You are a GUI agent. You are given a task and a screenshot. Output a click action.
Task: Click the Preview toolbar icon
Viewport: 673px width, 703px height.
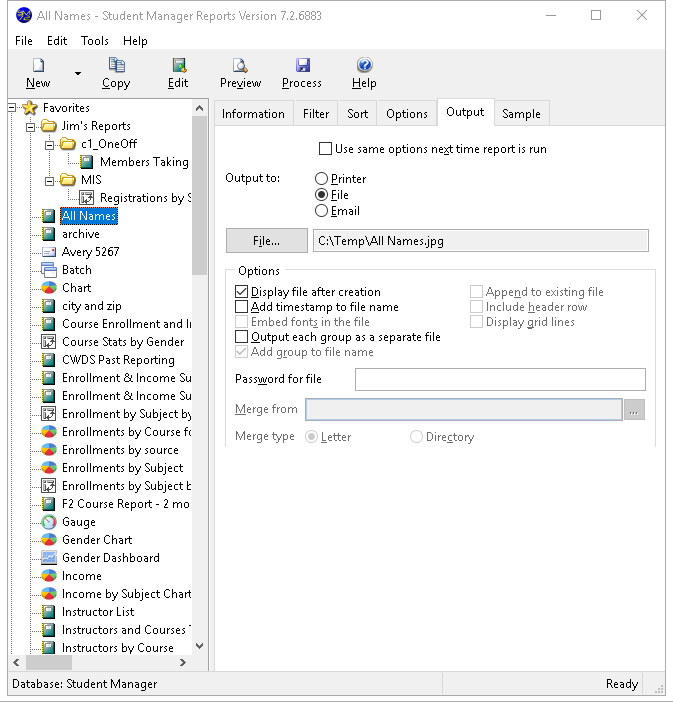coord(240,65)
